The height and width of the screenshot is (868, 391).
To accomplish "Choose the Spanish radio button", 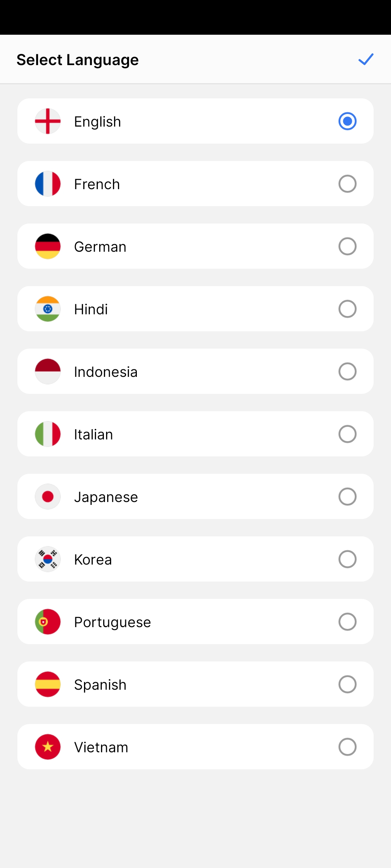I will (x=347, y=684).
